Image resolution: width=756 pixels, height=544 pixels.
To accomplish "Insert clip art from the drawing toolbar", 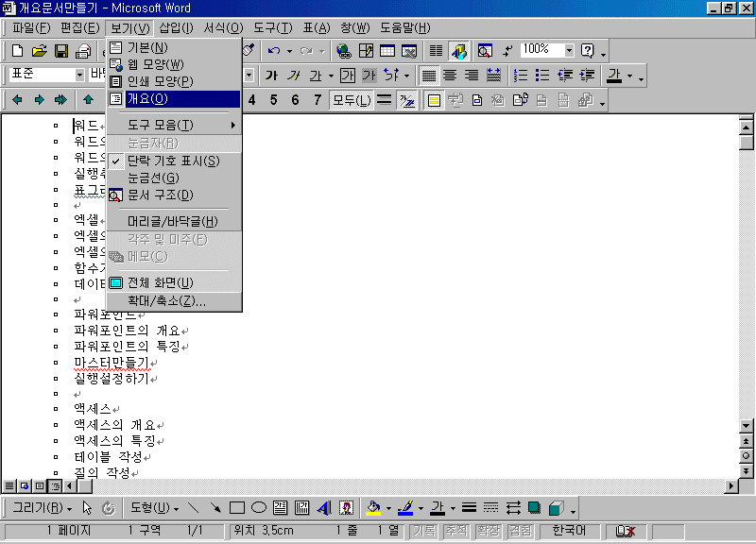I will coord(346,507).
